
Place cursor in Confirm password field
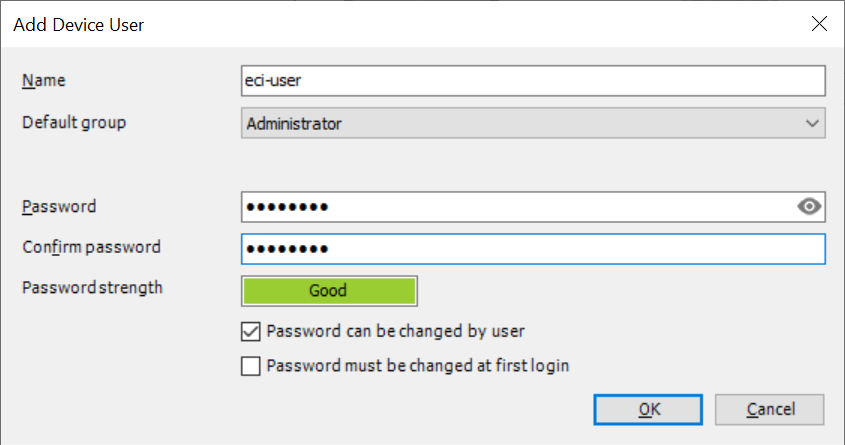[x=533, y=249]
